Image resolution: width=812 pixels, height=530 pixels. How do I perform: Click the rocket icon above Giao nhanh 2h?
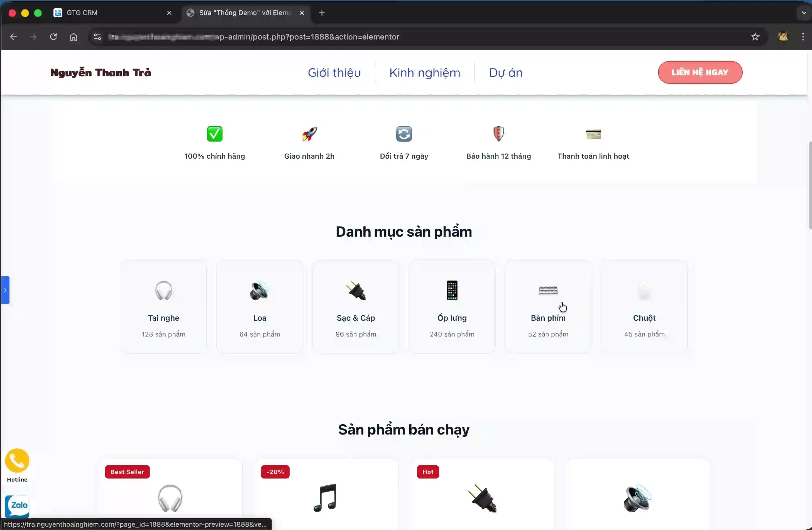click(309, 134)
